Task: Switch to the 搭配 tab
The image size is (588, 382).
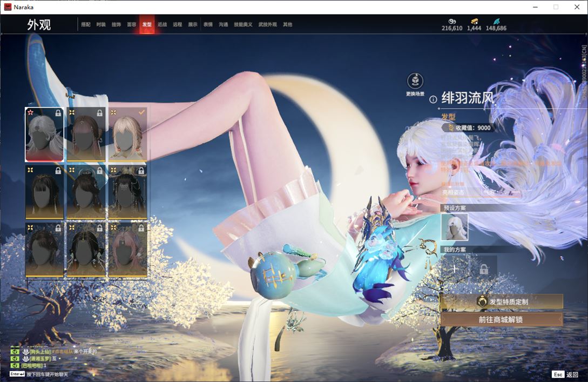Action: (86, 24)
